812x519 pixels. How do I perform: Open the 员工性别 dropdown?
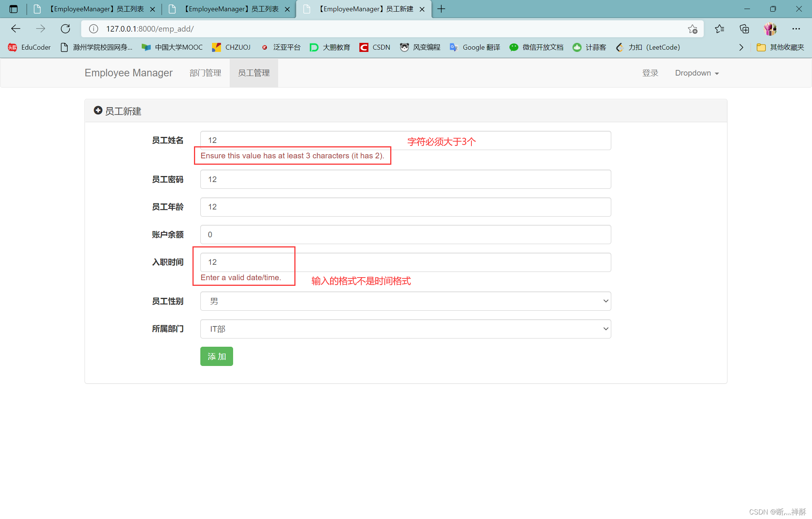[x=406, y=301]
